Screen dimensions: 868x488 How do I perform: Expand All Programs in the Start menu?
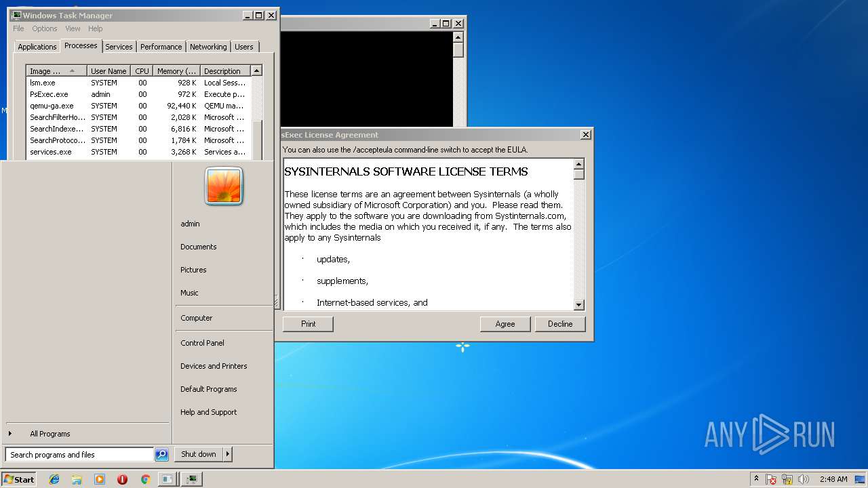[50, 434]
